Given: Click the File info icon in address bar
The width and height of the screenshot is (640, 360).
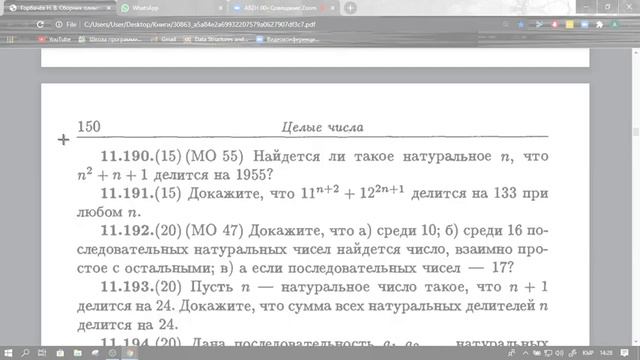Looking at the screenshot, I should pos(59,24).
